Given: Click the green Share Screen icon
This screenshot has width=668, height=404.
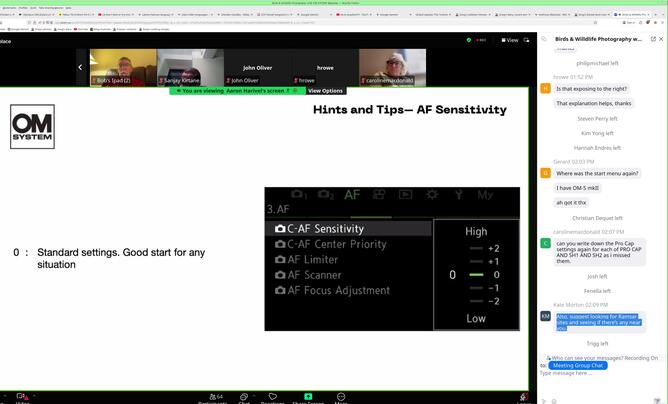Looking at the screenshot, I should (307, 397).
